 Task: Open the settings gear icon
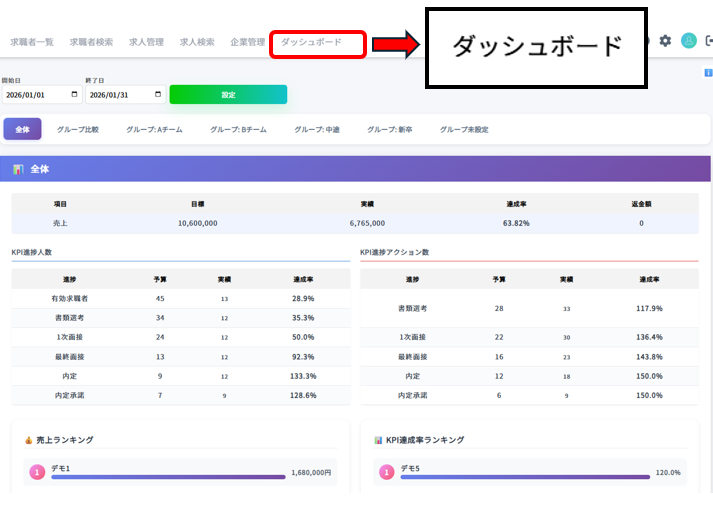(665, 41)
